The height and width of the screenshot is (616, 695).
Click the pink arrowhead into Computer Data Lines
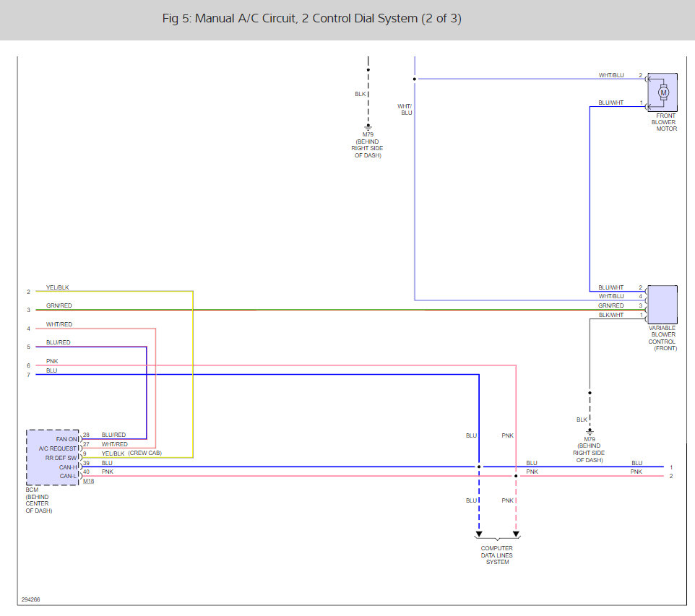tap(516, 534)
